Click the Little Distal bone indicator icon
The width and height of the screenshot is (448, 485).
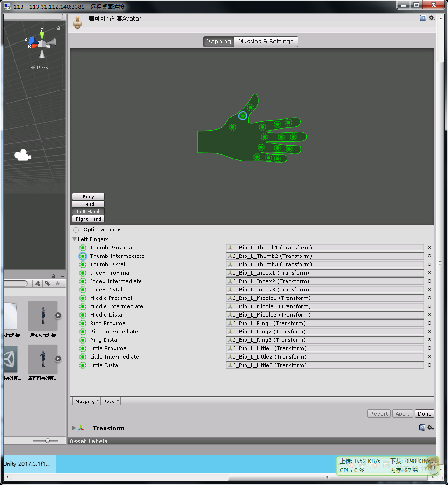[83, 365]
